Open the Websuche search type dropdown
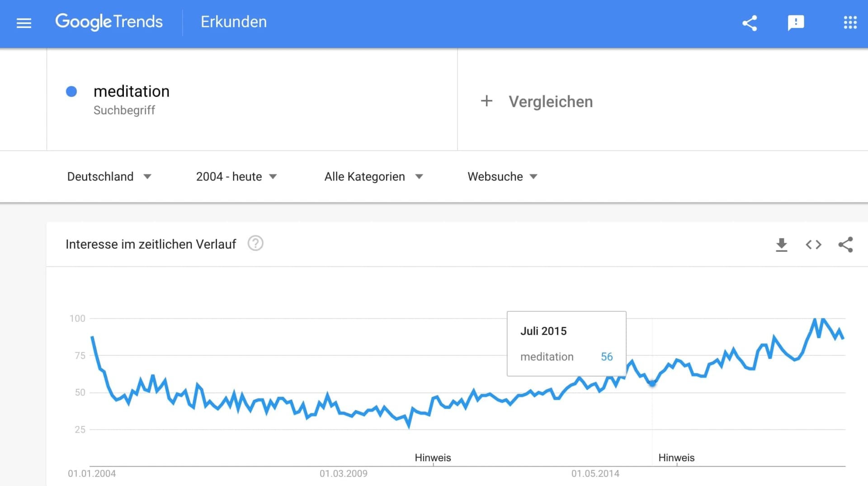Viewport: 868px width, 486px height. [x=502, y=176]
